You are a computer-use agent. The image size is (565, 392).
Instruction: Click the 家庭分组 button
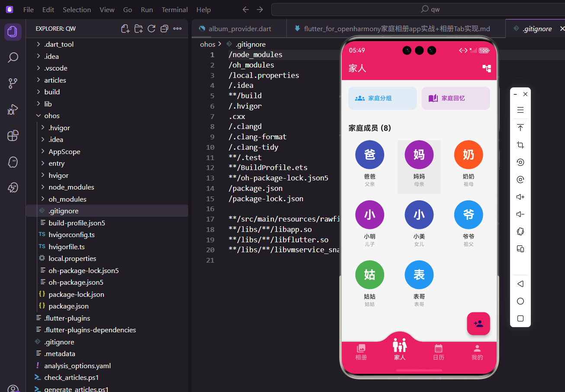pyautogui.click(x=382, y=98)
